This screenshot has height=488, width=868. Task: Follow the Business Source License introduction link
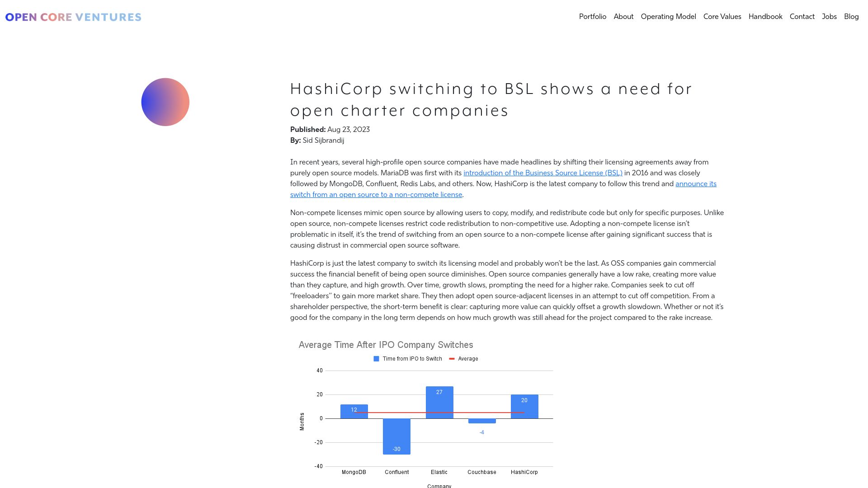(542, 173)
